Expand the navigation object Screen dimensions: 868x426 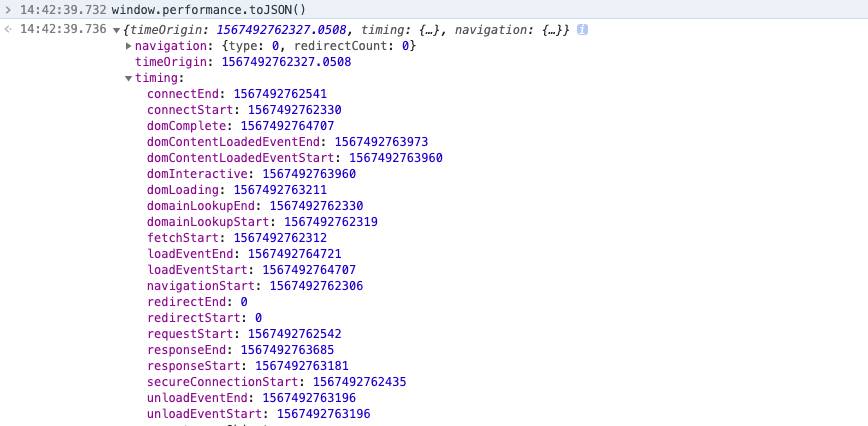(128, 46)
